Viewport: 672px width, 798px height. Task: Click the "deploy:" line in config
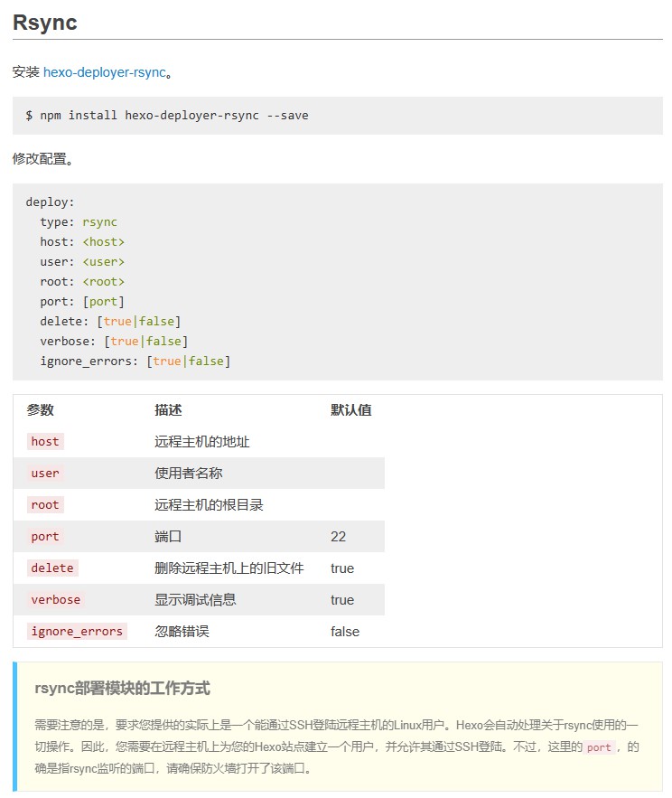[50, 202]
